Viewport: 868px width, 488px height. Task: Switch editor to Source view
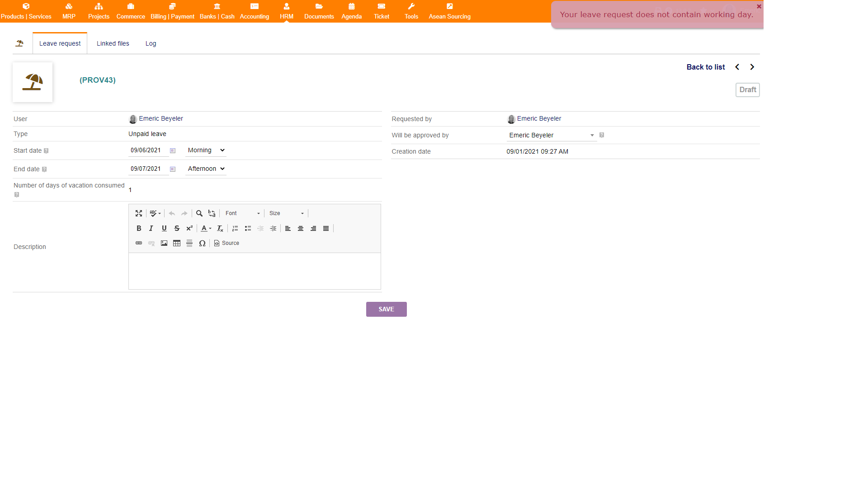(x=226, y=243)
